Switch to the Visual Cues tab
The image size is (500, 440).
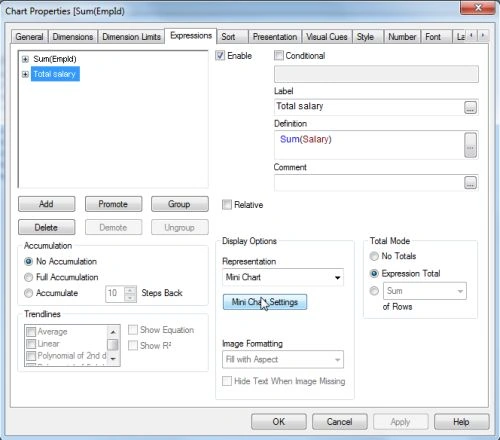[x=327, y=37]
